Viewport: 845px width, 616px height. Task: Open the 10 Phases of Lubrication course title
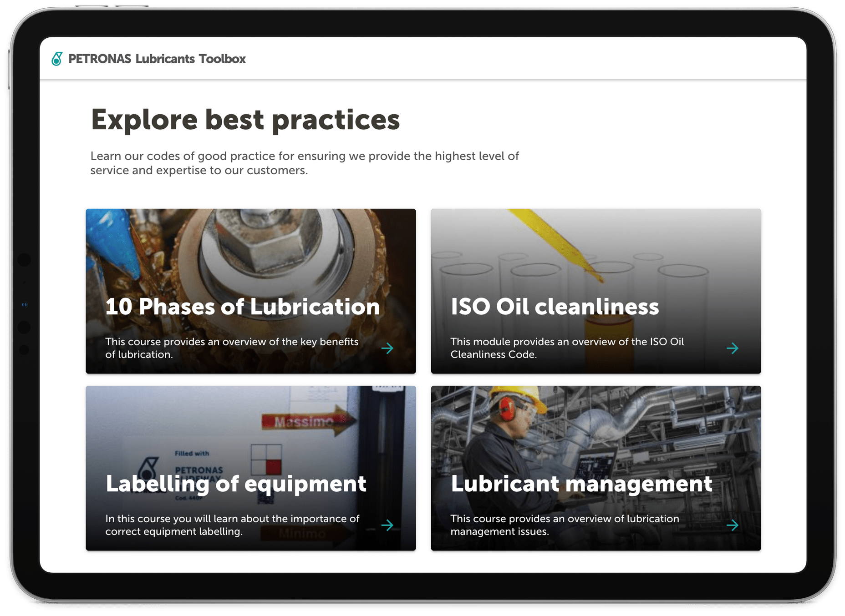pos(242,306)
